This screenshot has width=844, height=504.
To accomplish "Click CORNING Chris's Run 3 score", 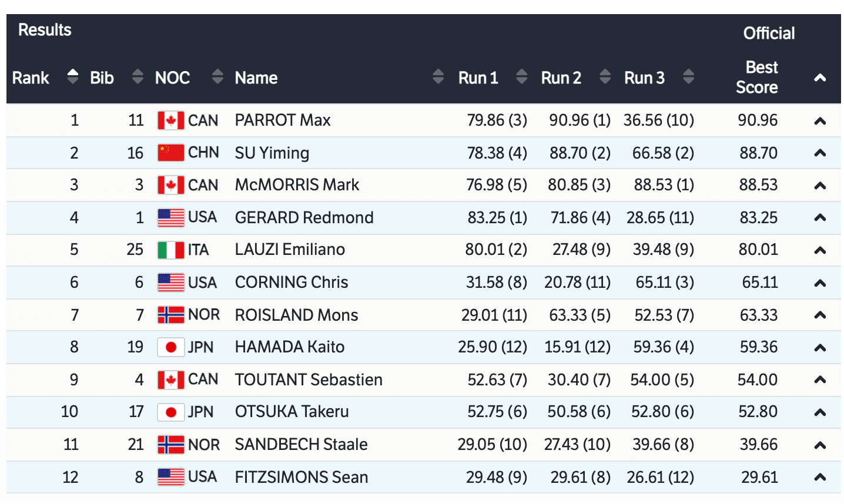I will tap(664, 283).
